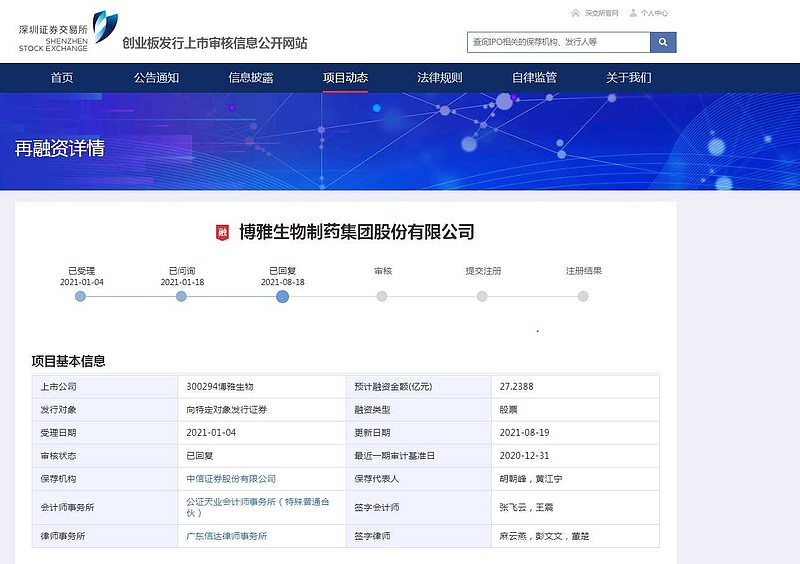Click the 27.2388 financing amount value
Image resolution: width=800 pixels, height=564 pixels.
coord(516,387)
